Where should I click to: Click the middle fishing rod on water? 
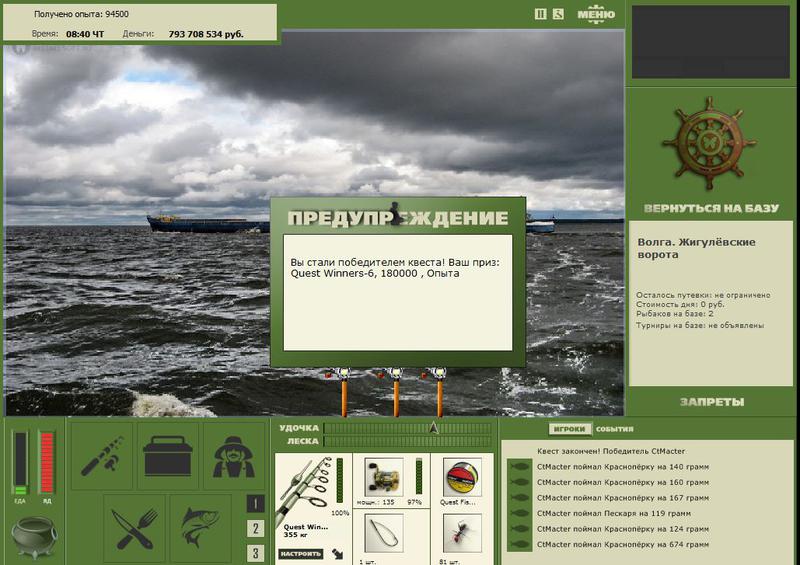tap(395, 392)
